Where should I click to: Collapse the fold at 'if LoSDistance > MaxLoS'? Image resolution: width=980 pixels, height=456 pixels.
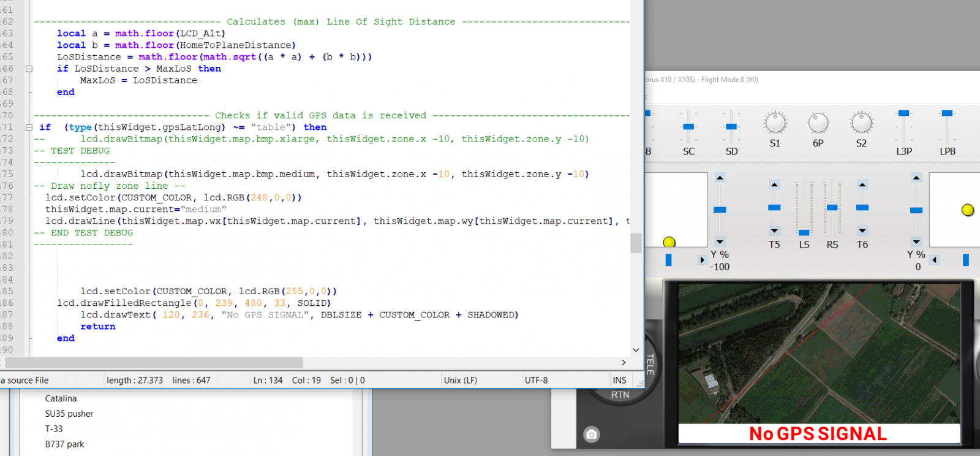pos(29,69)
